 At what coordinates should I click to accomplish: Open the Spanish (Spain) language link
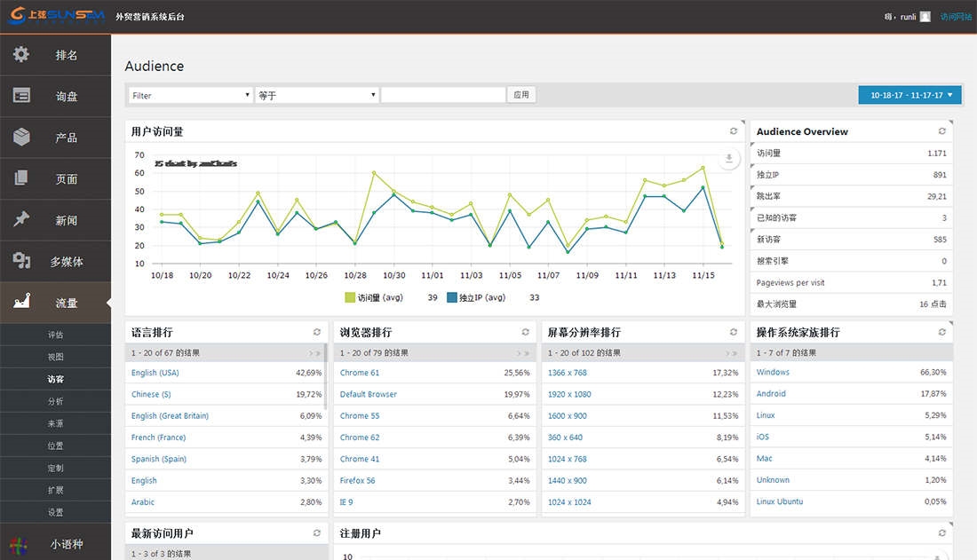tap(159, 459)
